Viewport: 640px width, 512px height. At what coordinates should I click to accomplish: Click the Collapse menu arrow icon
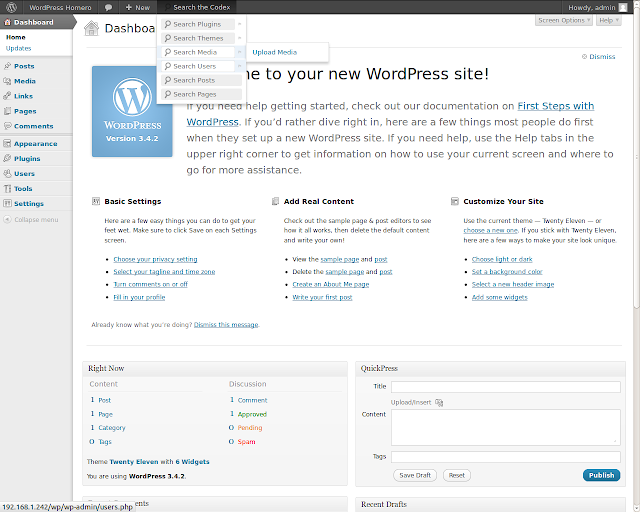7,219
